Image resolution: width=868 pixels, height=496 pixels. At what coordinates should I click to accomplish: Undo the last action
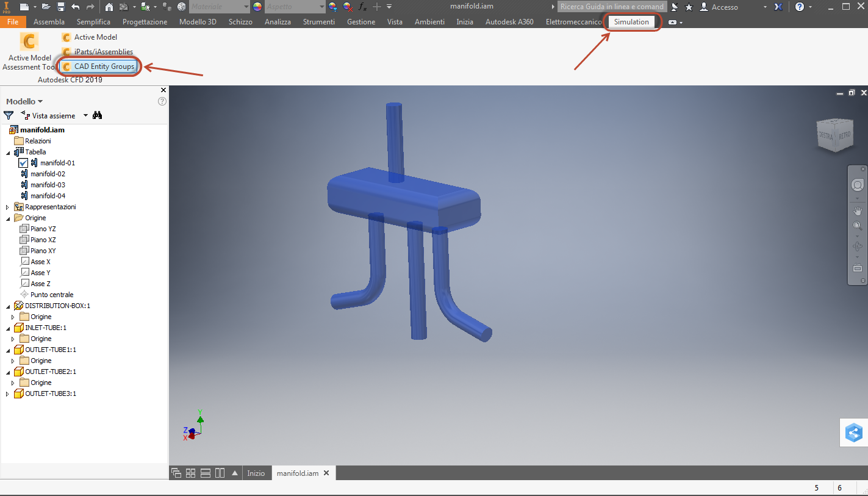pyautogui.click(x=74, y=5)
